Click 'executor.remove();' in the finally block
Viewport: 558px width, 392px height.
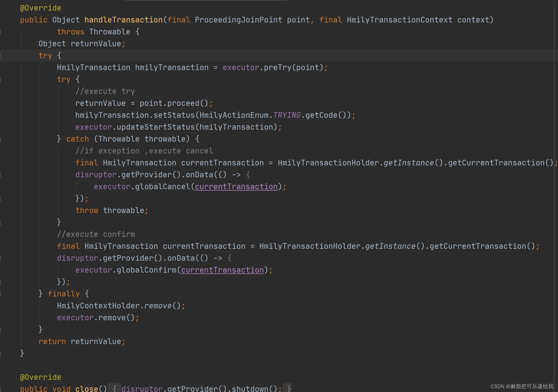[98, 318]
